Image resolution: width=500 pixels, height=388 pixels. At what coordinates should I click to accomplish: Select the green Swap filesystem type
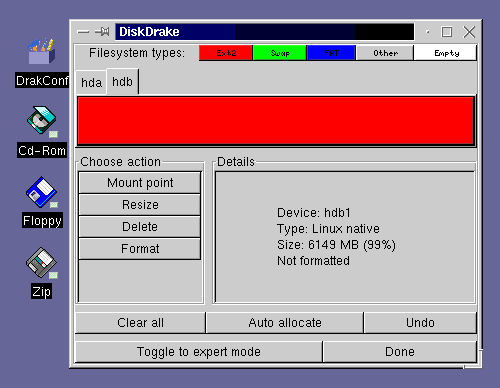click(280, 53)
